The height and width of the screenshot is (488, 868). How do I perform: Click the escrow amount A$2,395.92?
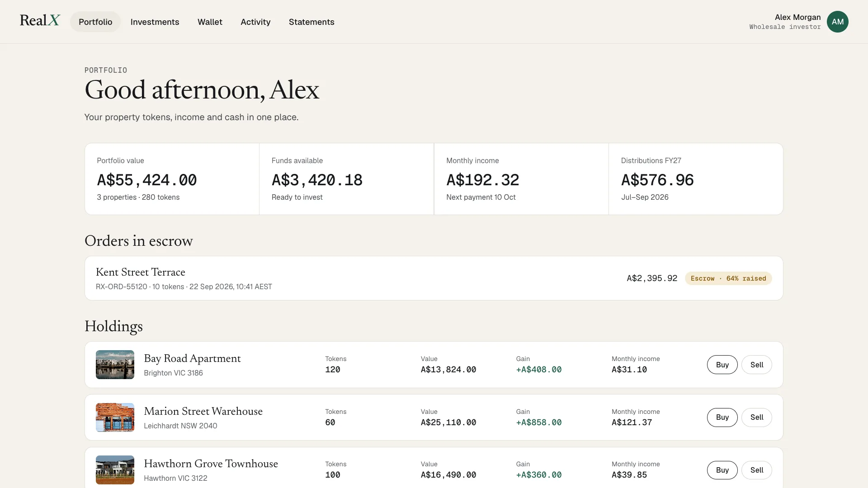652,278
